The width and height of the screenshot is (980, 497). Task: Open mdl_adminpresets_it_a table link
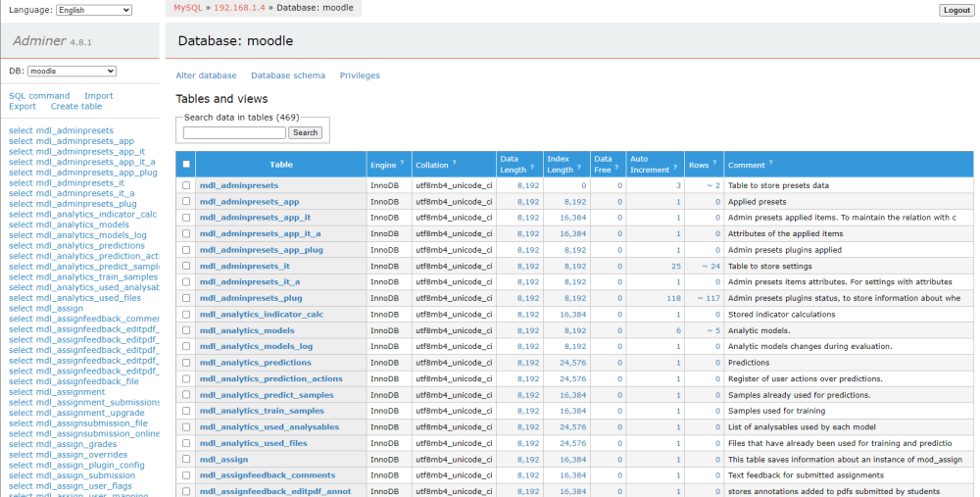(250, 282)
